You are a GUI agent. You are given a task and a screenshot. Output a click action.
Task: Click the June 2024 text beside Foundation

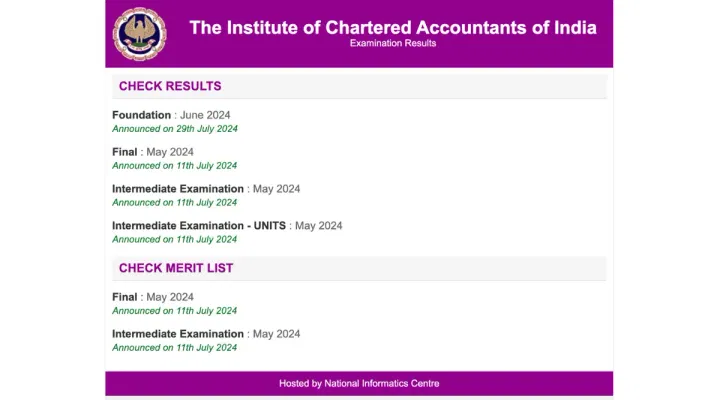click(205, 115)
